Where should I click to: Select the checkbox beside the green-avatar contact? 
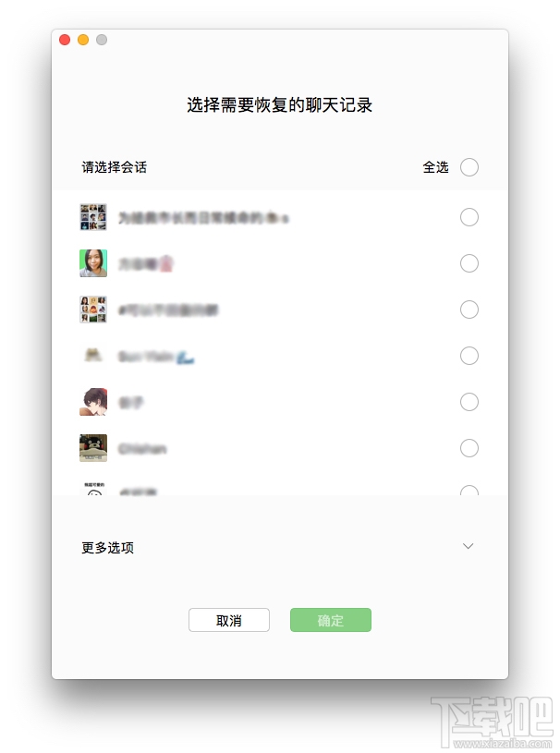(x=469, y=263)
